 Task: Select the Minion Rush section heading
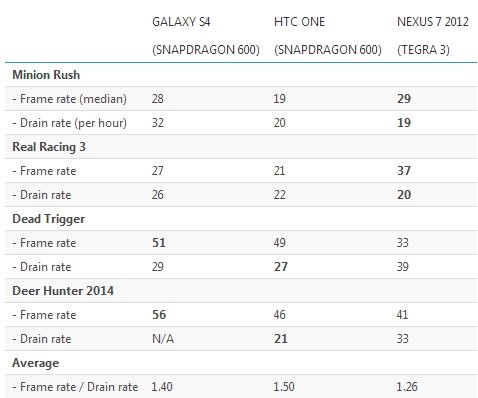pos(46,75)
